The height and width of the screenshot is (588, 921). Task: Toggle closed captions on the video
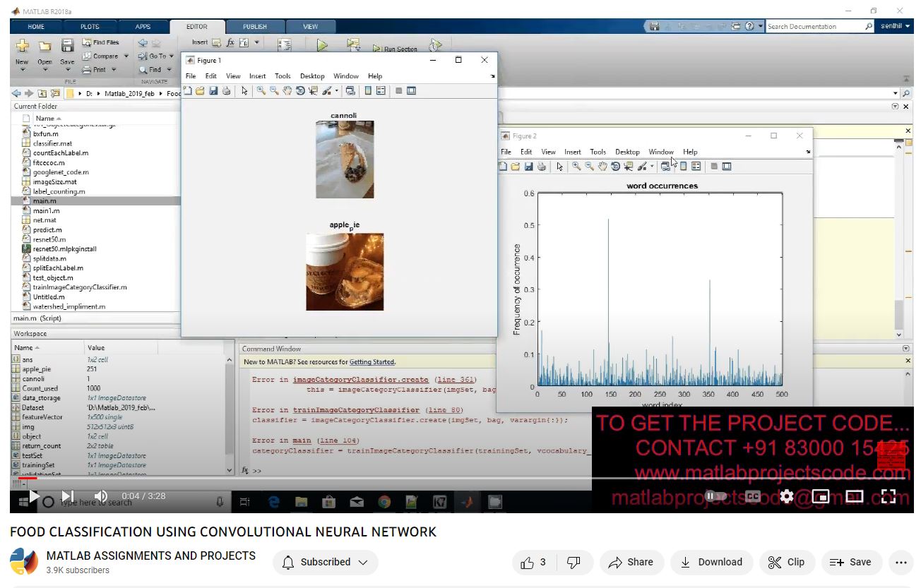point(752,496)
